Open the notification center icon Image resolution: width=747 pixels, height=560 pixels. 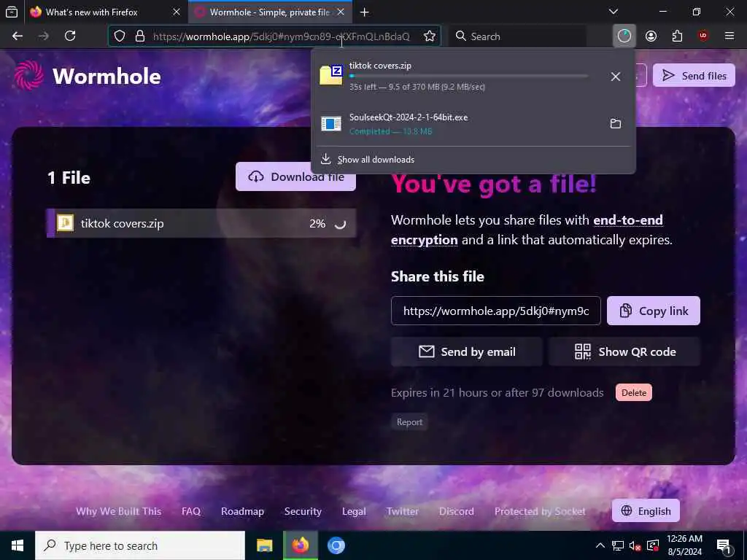point(724,546)
